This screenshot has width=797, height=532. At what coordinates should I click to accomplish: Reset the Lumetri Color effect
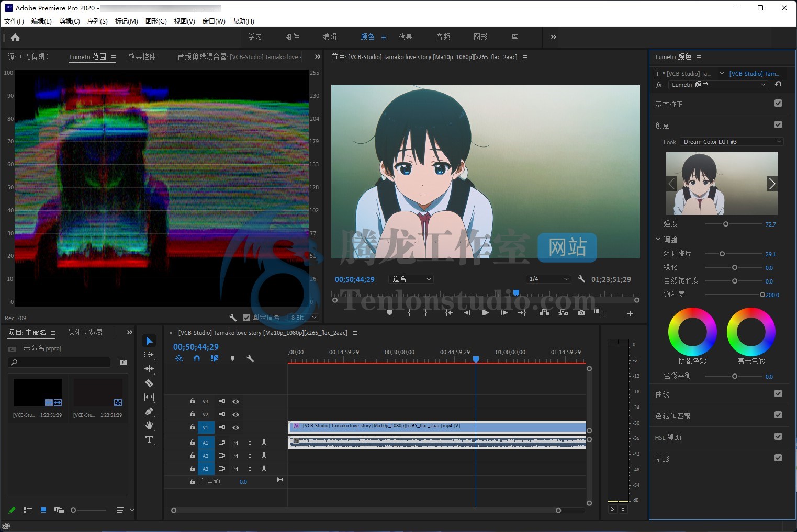click(x=778, y=85)
